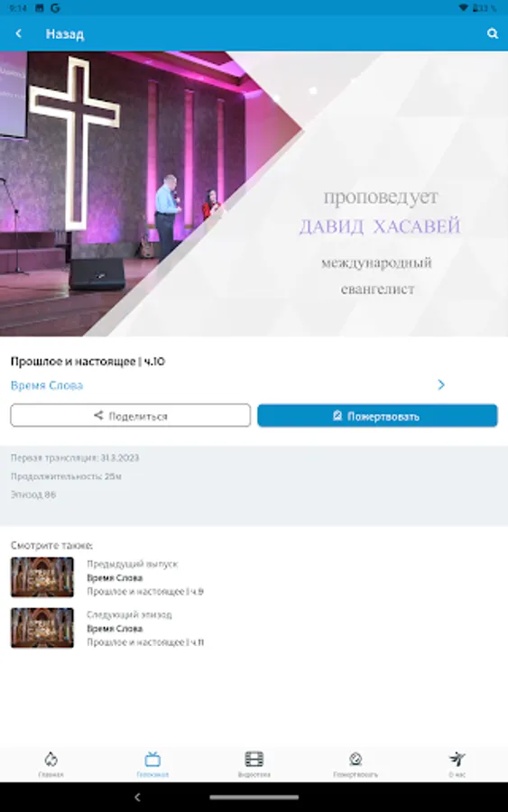This screenshot has width=508, height=812.
Task: Open the Время Слова series link
Action: click(x=47, y=385)
